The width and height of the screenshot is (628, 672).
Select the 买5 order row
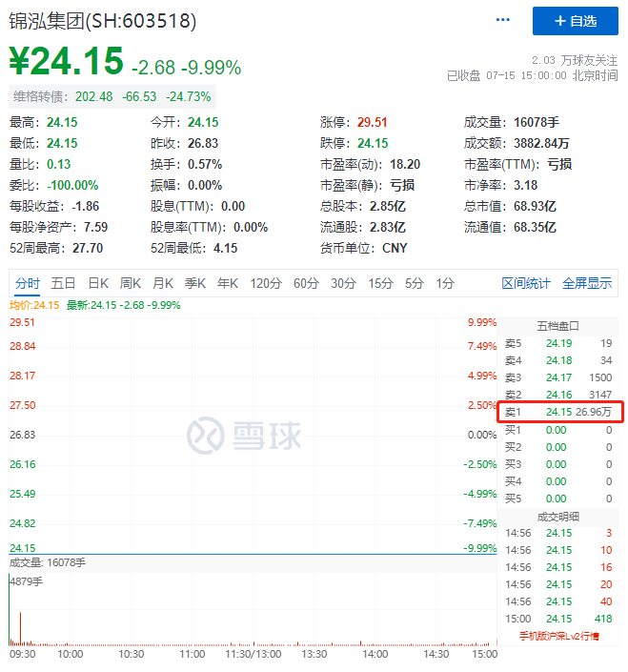(557, 499)
